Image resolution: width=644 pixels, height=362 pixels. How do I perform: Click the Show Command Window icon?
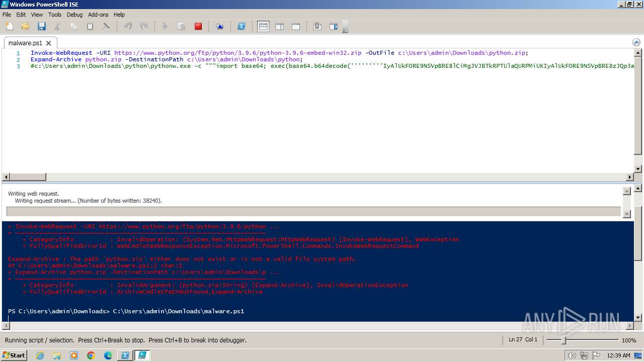(317, 27)
